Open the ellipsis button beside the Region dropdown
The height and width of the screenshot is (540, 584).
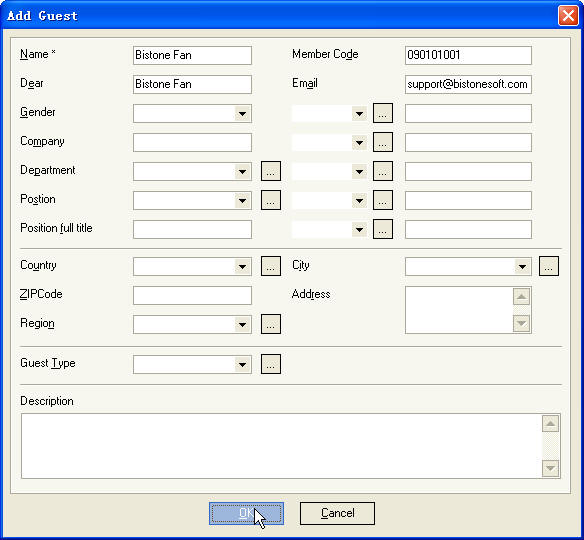click(x=271, y=324)
